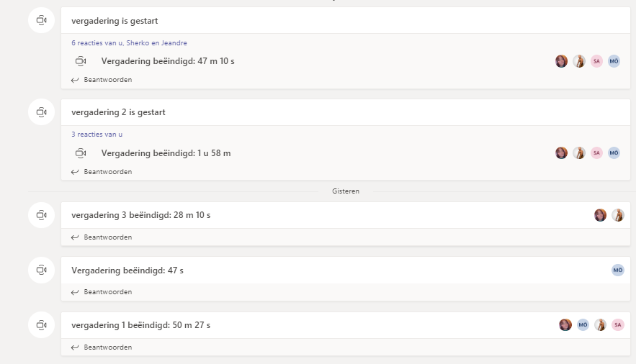Click camera icon next to 'Vergadering beëindigd: 47 m 10 s'
Image resolution: width=636 pixels, height=364 pixels.
[x=81, y=61]
